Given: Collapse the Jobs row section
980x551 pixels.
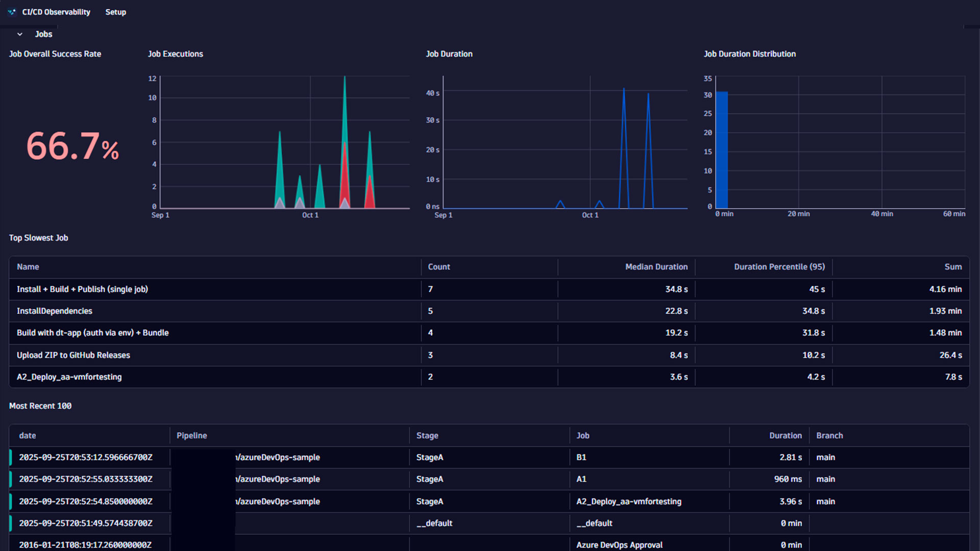Looking at the screenshot, I should click(x=19, y=34).
